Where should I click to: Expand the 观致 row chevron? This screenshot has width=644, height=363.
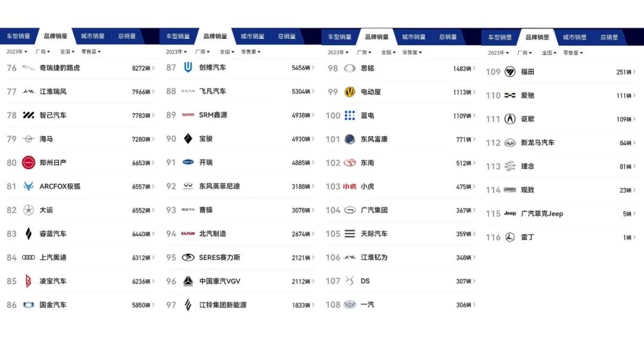pos(634,190)
